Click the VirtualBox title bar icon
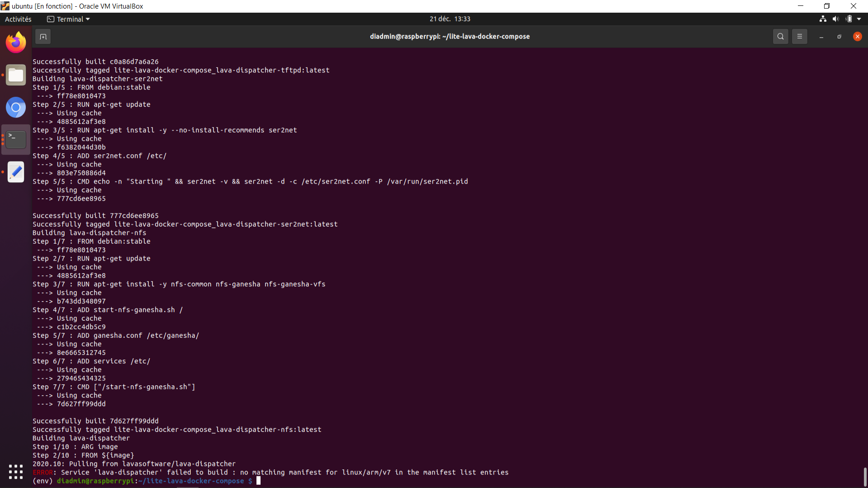This screenshot has height=488, width=868. coord(5,6)
